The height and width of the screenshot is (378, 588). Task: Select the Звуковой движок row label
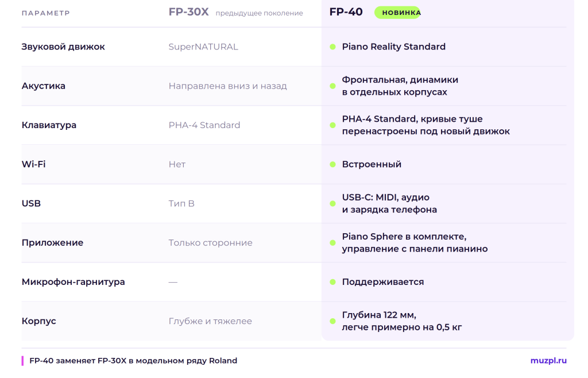pyautogui.click(x=63, y=47)
